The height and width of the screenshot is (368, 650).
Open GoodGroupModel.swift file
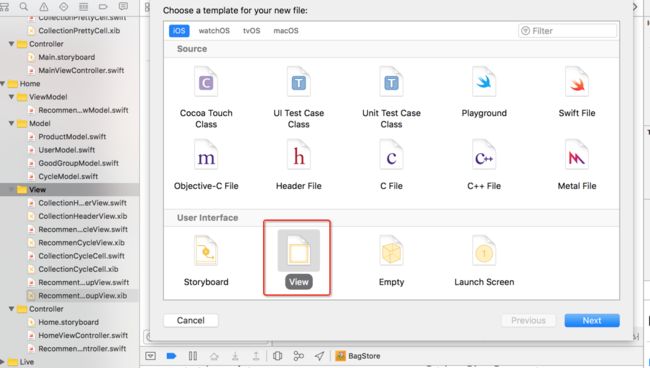[78, 163]
